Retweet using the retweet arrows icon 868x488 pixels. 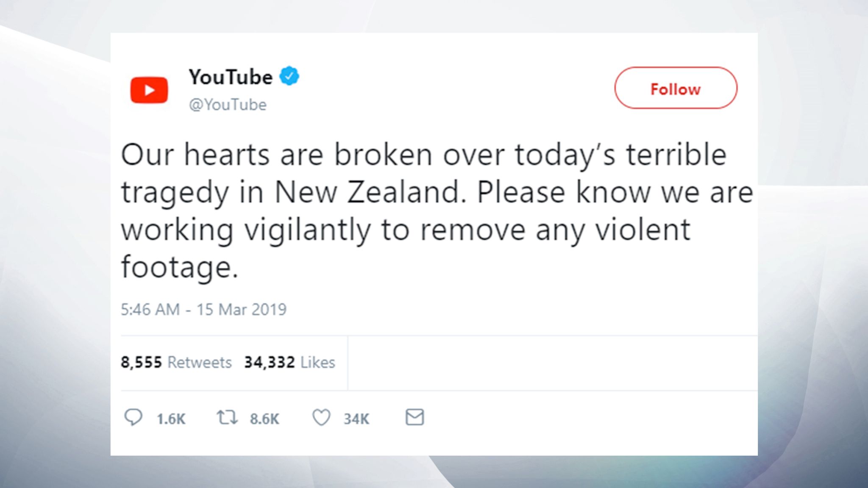[227, 417]
